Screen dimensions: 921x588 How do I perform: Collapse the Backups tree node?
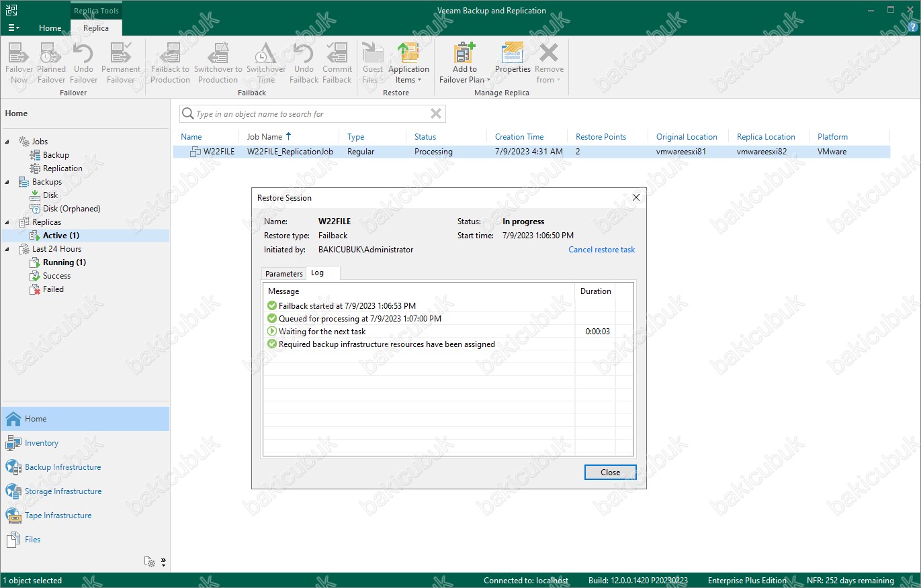point(7,182)
